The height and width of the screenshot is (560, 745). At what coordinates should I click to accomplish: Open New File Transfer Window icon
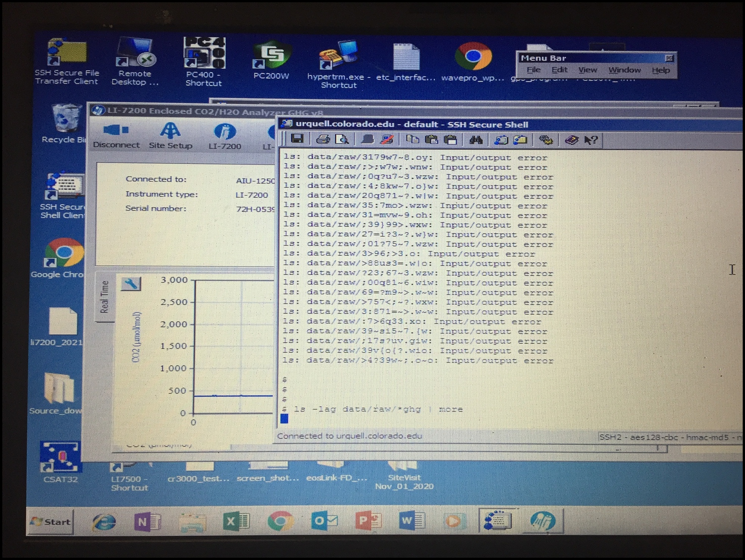tap(520, 140)
